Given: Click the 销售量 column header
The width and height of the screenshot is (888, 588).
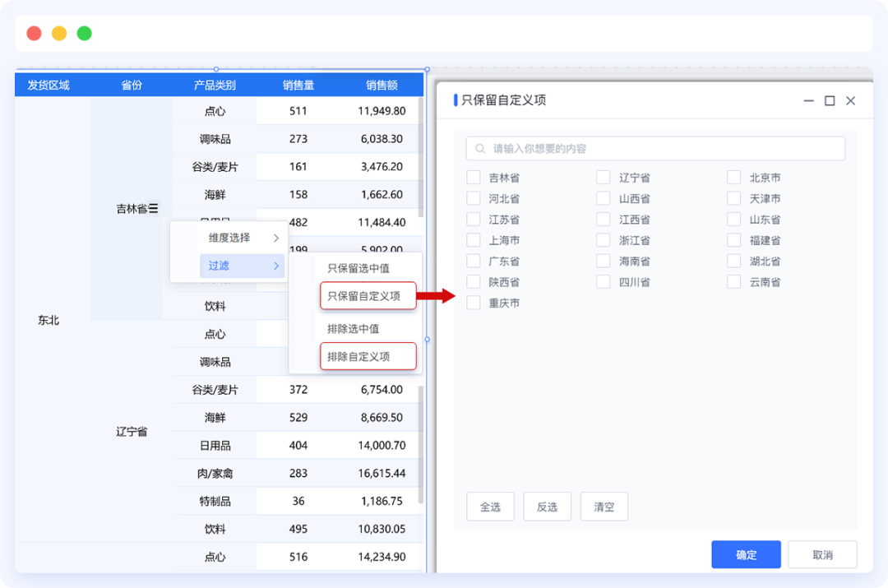Looking at the screenshot, I should click(298, 85).
